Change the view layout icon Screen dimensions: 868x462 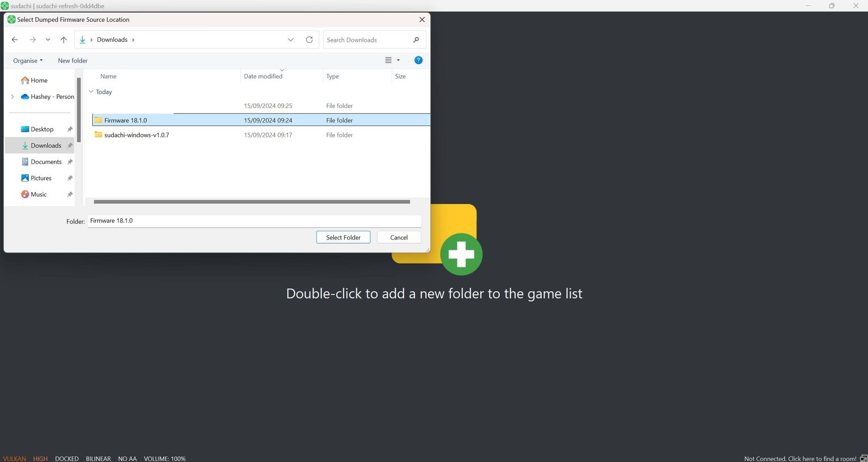pyautogui.click(x=388, y=60)
